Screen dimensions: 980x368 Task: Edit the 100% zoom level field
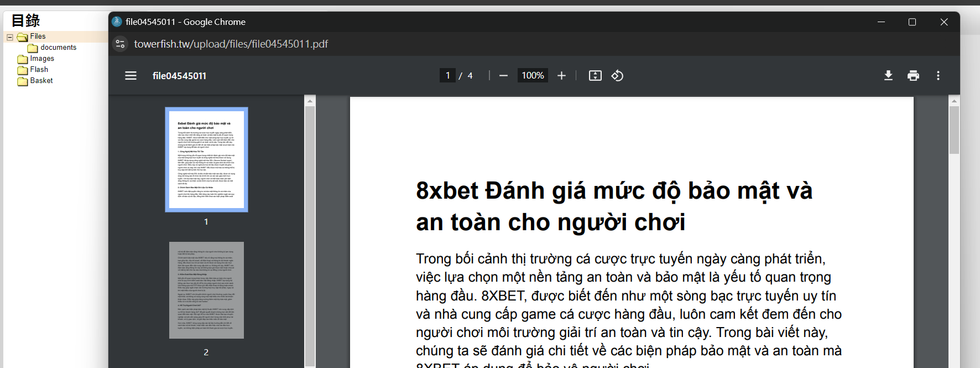coord(533,76)
